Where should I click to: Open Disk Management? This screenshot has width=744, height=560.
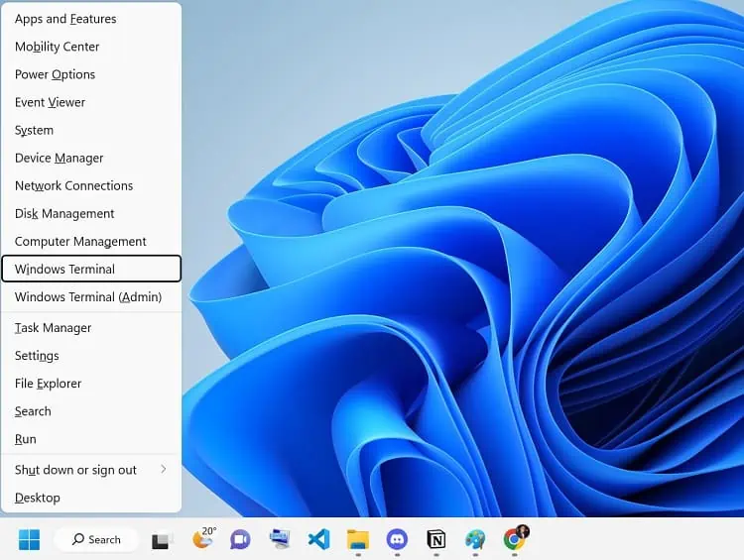64,213
